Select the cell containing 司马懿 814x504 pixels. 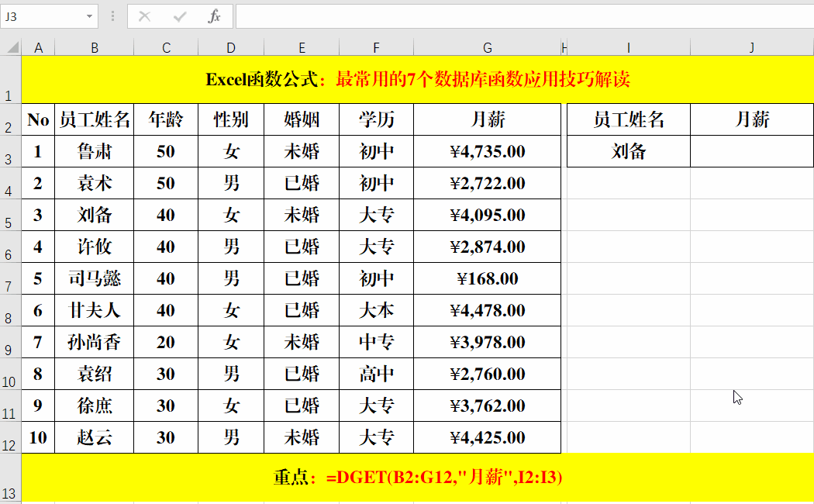[94, 278]
